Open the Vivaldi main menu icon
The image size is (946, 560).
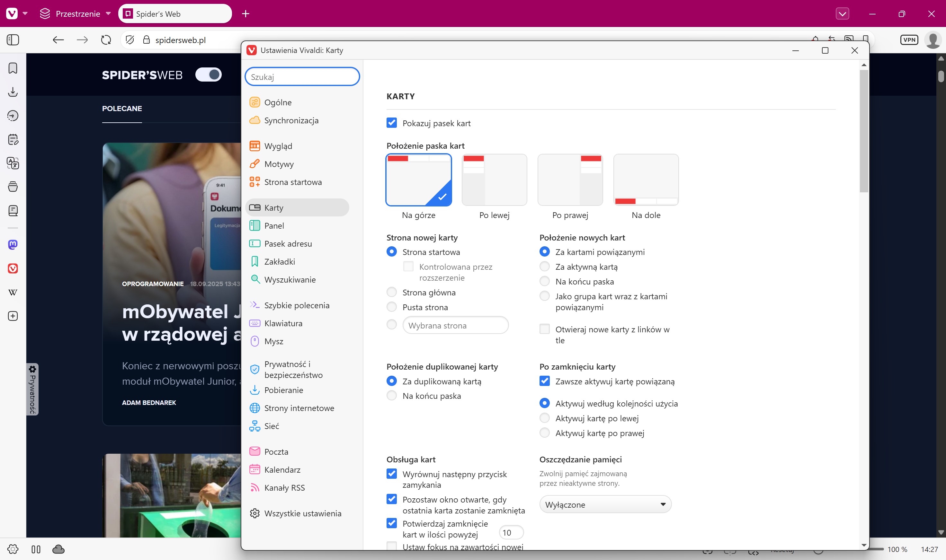coord(12,13)
